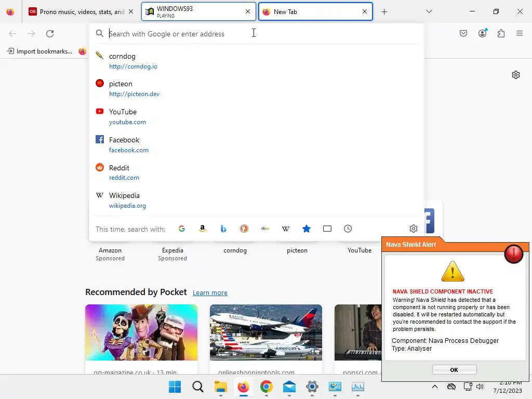The width and height of the screenshot is (532, 399).
Task: Search this time with Bing icon
Action: point(223,229)
